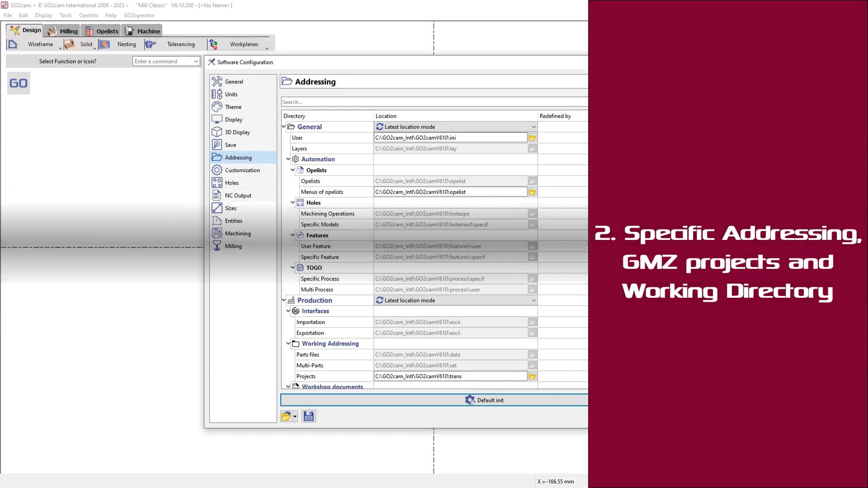This screenshot has width=868, height=488.
Task: Browse folder for Projects directory
Action: tap(532, 376)
